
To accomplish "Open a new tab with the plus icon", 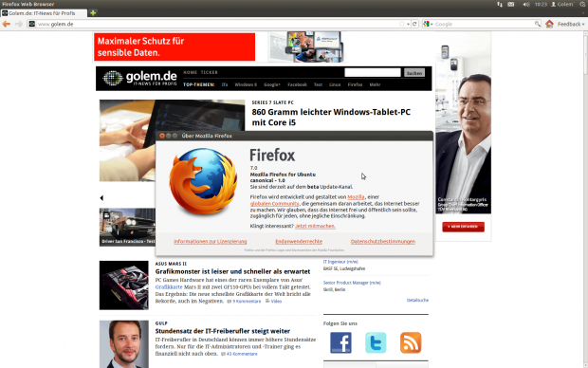I will 93,12.
